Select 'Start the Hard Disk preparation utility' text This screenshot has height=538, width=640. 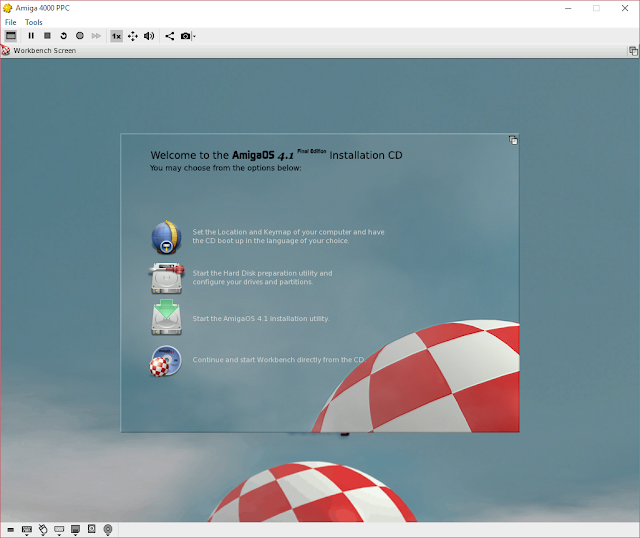tap(262, 278)
